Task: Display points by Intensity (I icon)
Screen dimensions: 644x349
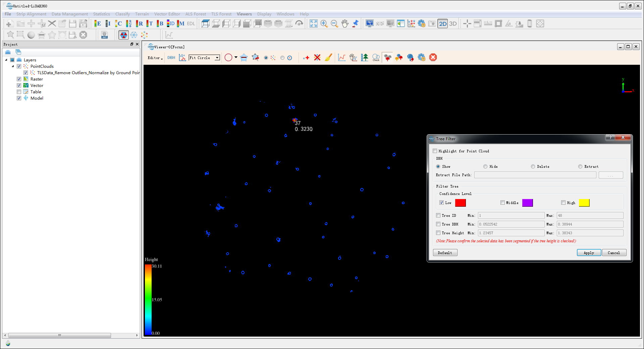Action: 108,23
